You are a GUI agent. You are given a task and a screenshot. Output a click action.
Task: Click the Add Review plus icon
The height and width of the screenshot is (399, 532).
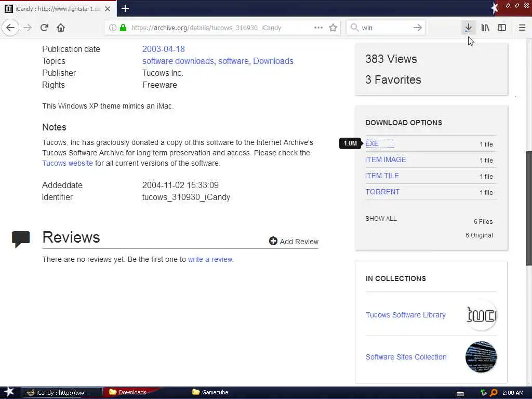[273, 241]
